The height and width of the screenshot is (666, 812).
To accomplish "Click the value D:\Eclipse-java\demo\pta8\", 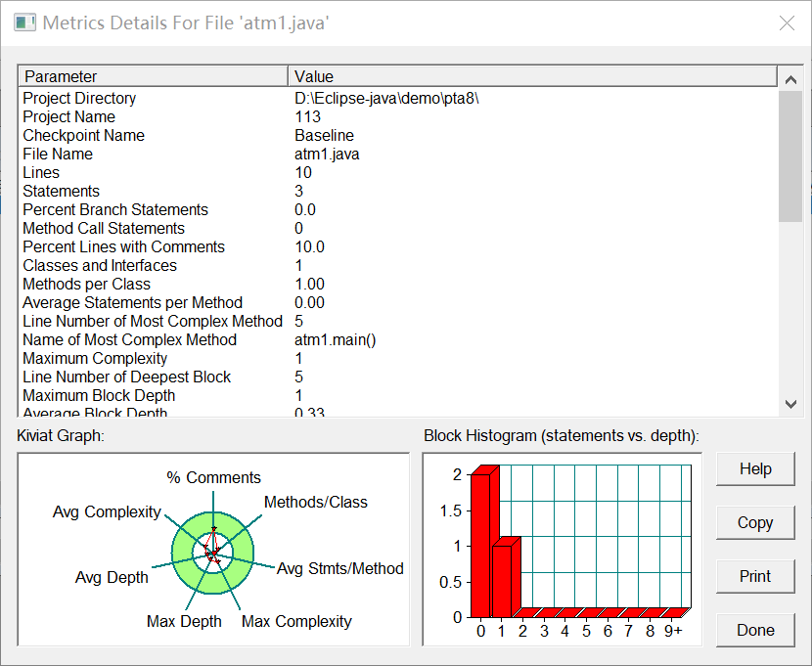I will (386, 99).
